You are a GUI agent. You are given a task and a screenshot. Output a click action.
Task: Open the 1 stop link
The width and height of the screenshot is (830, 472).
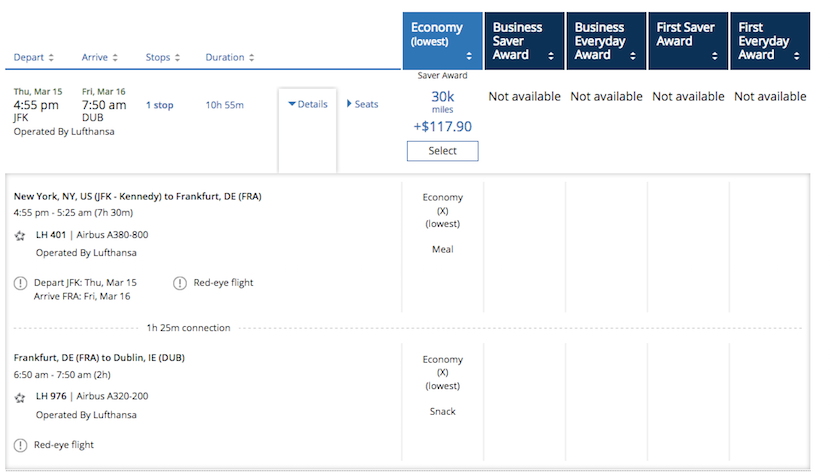159,105
